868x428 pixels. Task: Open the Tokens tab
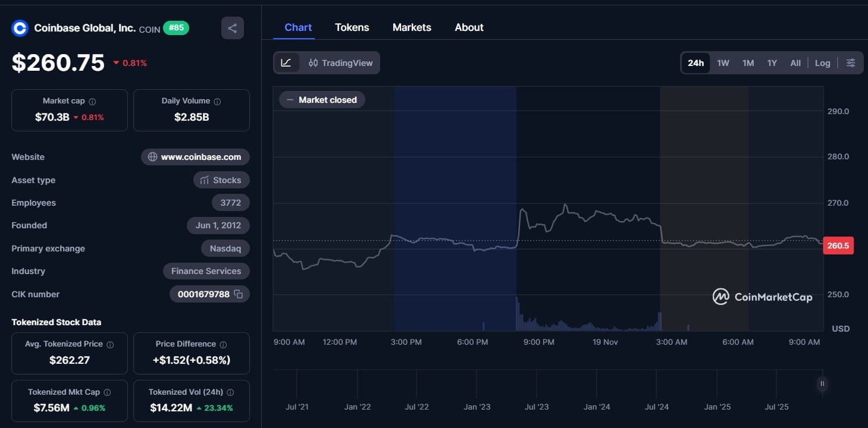(x=352, y=27)
